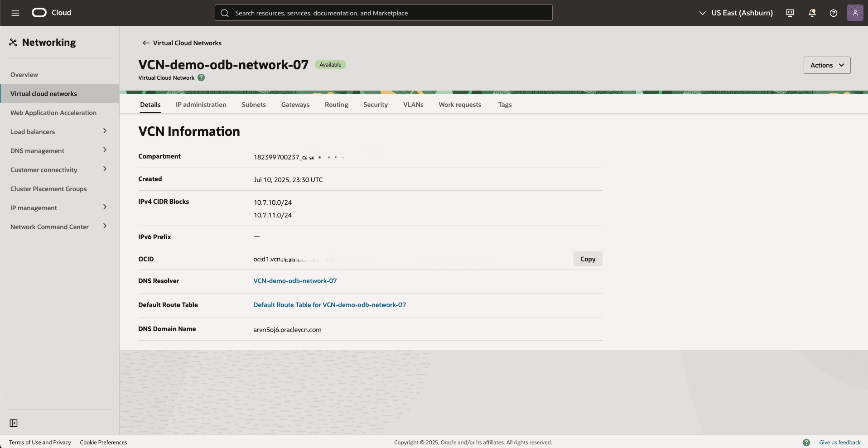Copy the VCN OCID
Image resolution: width=868 pixels, height=448 pixels.
pos(588,259)
